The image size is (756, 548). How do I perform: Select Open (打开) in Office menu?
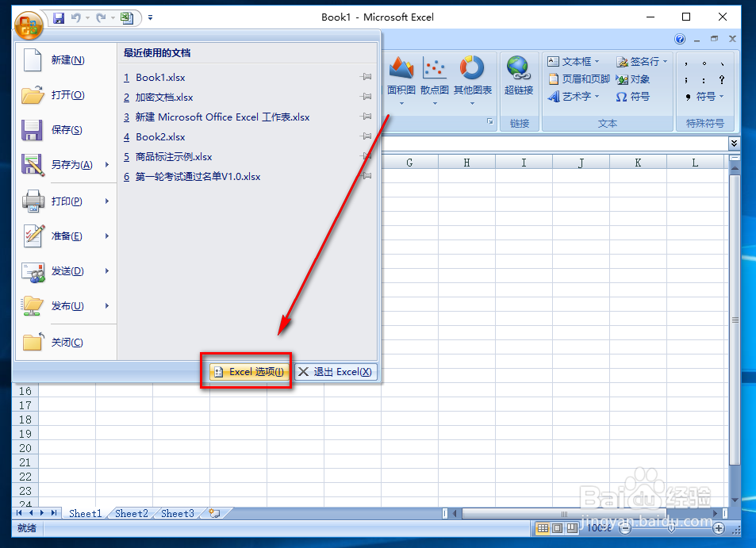tap(66, 95)
